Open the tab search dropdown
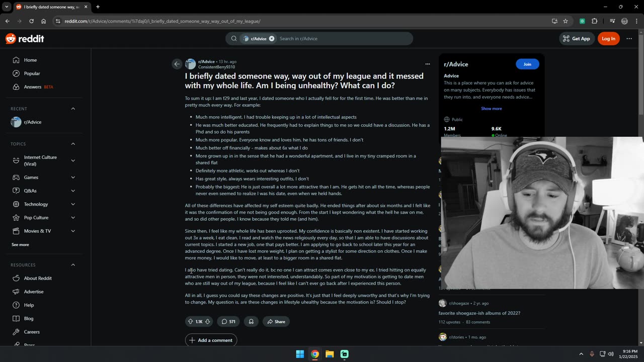Screen dimensions: 644x362 7,7
